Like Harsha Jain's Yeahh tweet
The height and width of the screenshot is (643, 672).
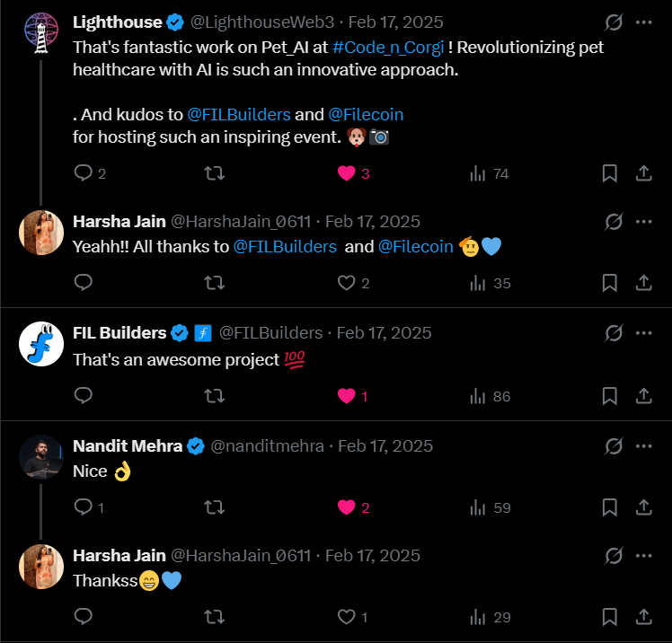pyautogui.click(x=347, y=283)
